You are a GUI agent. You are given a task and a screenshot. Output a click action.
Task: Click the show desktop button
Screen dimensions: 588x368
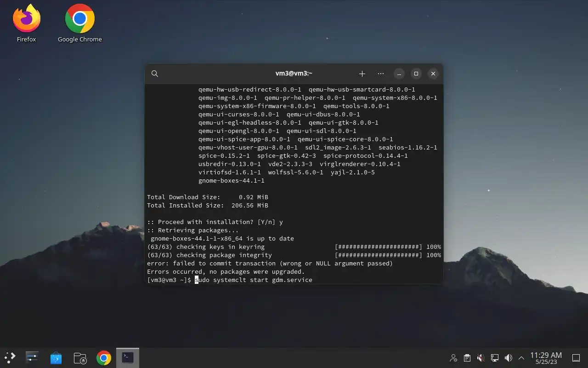coord(576,358)
